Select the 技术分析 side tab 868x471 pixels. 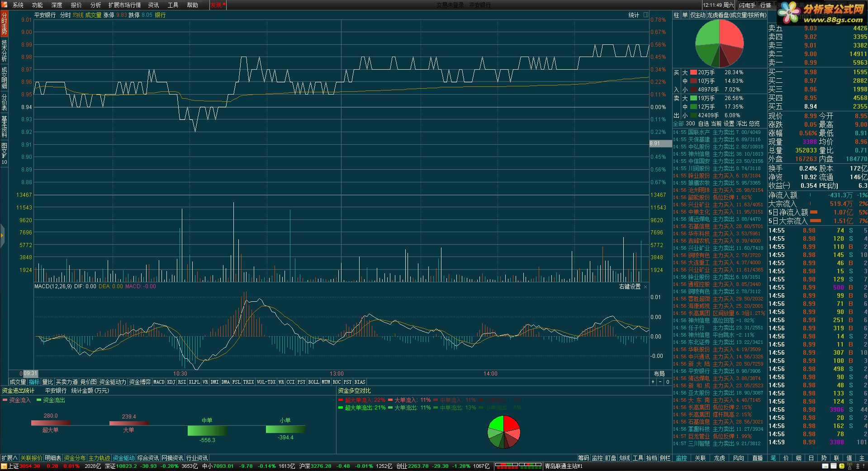[4, 50]
